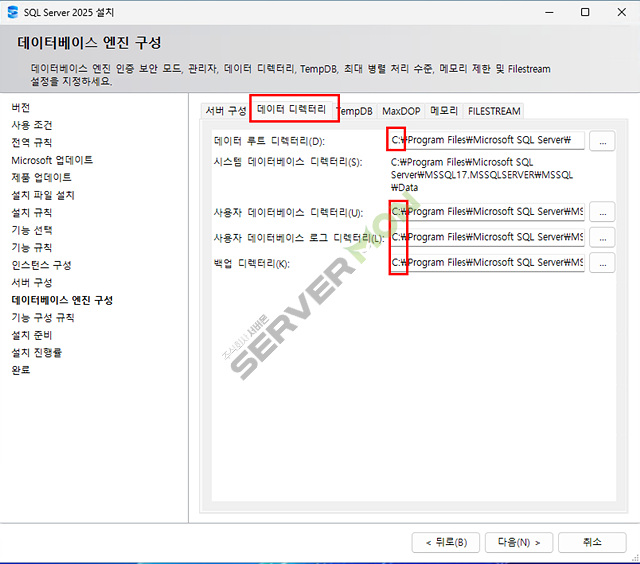Minimize the SQL Server 2025 설치 window
The height and width of the screenshot is (564, 640).
[x=549, y=12]
